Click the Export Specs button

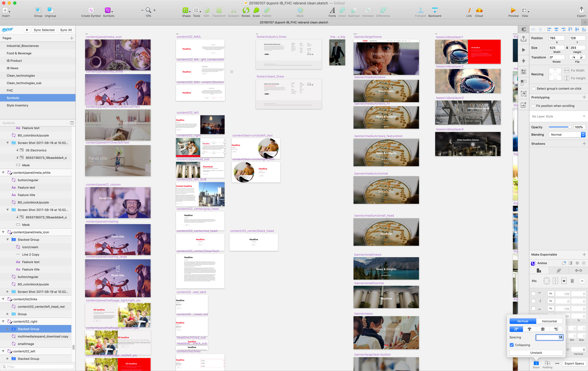tap(574, 363)
